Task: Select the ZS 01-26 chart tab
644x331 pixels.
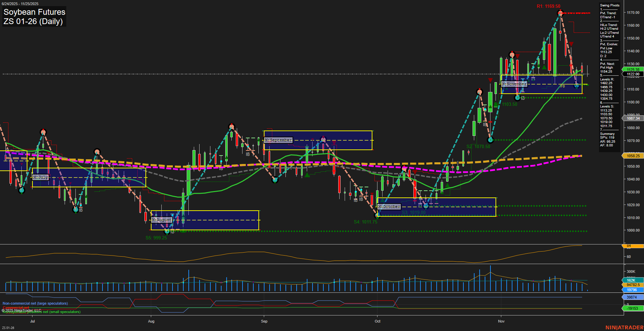Action: [8, 327]
